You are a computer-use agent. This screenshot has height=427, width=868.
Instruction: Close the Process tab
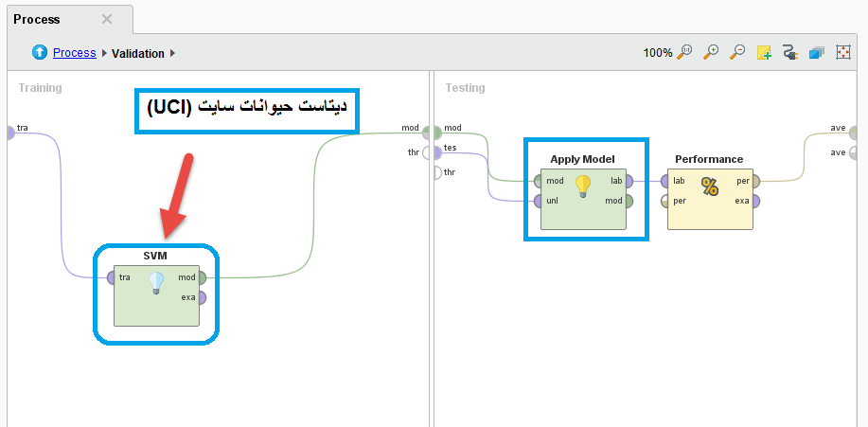coord(107,19)
